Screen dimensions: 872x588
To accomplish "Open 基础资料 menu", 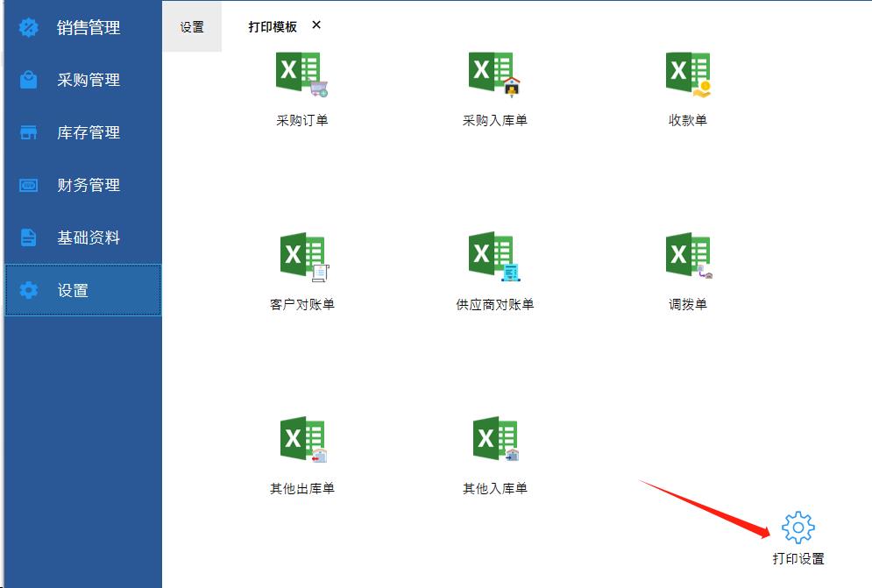I will click(83, 237).
